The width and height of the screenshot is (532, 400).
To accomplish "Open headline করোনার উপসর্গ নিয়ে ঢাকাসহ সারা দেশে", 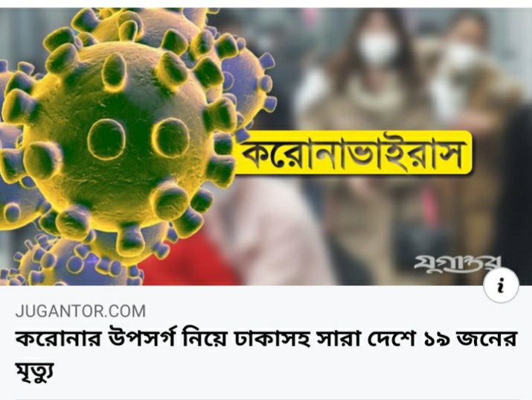I will [x=266, y=354].
